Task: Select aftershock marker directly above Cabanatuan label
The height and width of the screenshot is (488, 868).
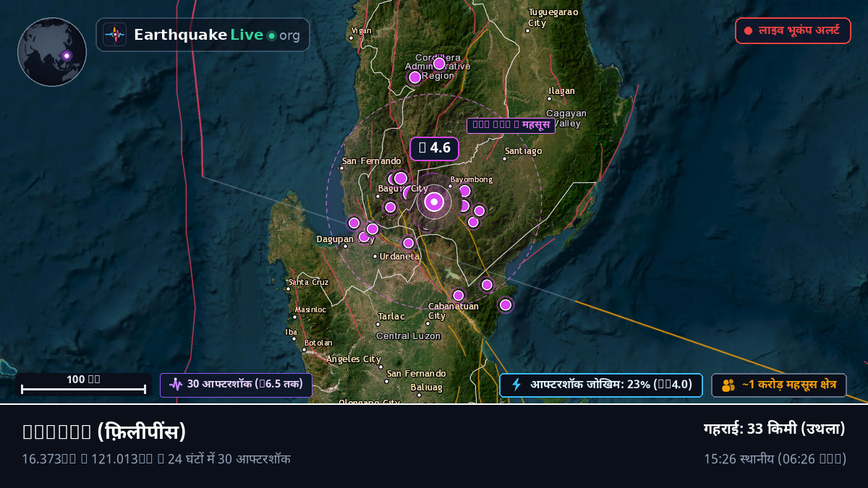Action: pyautogui.click(x=458, y=295)
